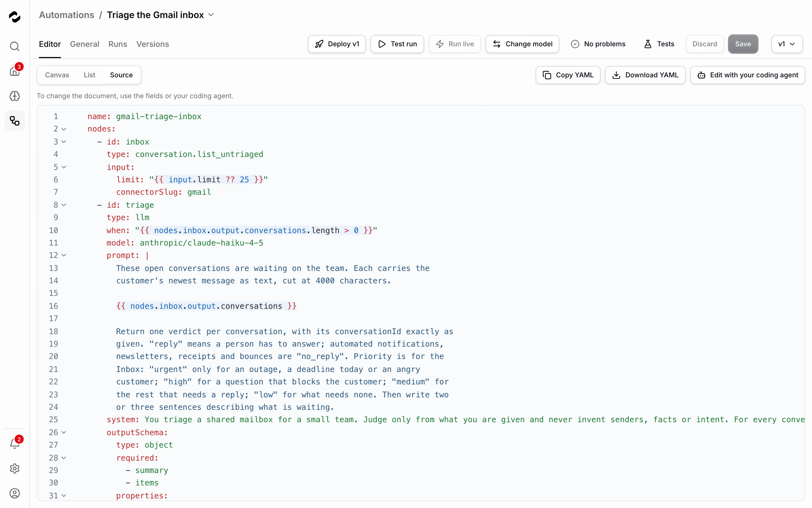812x508 pixels.
Task: Click the Discard button
Action: pyautogui.click(x=705, y=44)
